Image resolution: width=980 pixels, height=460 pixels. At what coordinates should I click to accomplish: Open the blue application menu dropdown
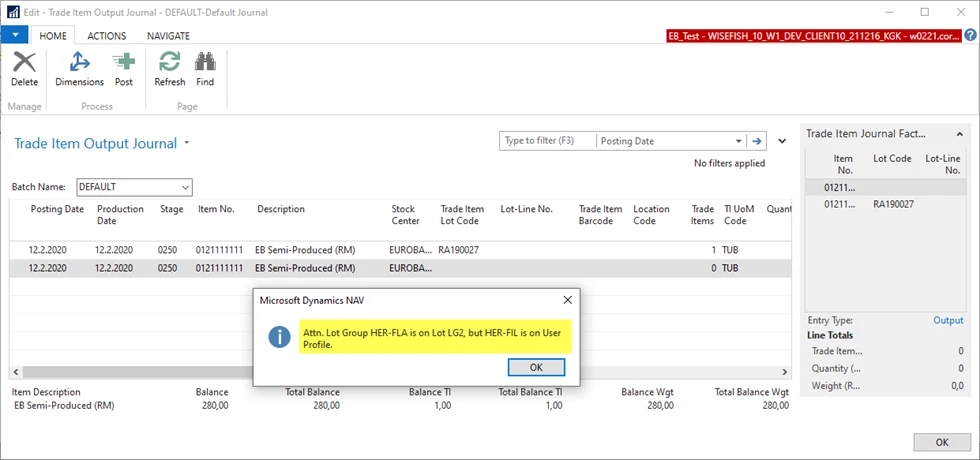tap(14, 35)
